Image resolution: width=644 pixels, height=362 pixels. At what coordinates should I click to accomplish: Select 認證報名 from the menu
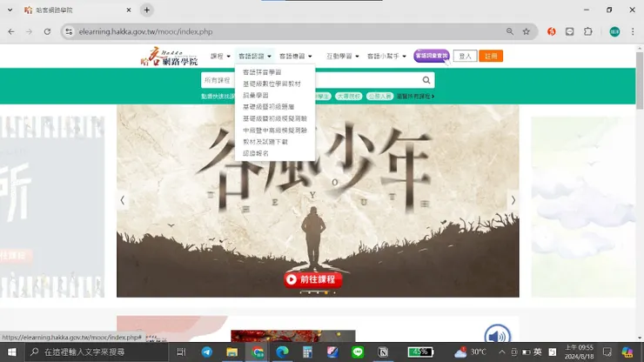pyautogui.click(x=256, y=153)
